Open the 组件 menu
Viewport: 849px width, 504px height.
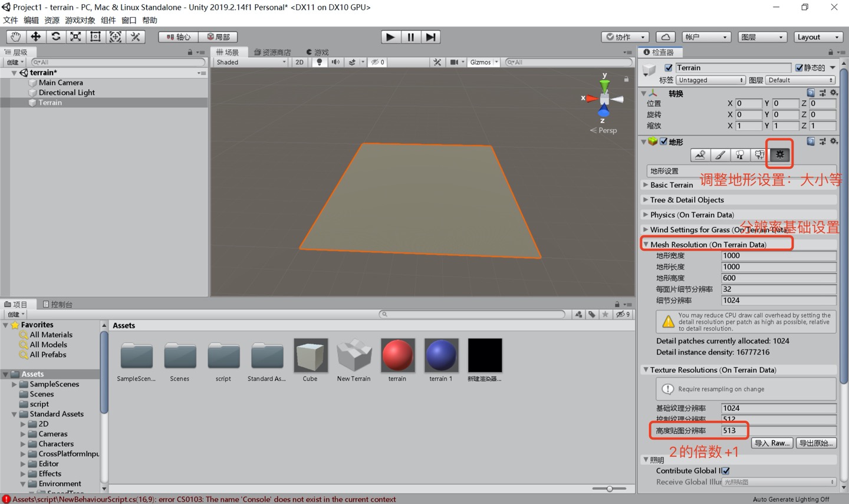tap(108, 20)
